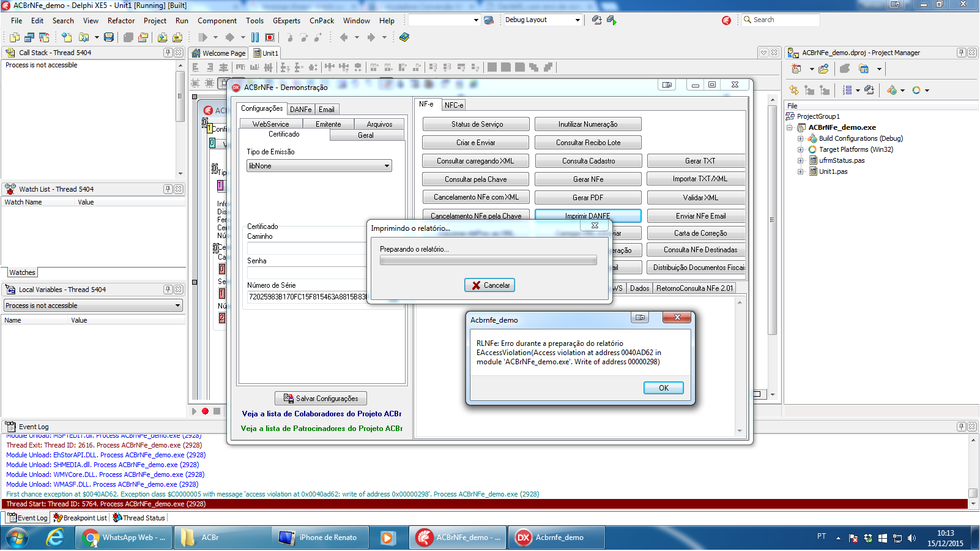Screen dimensions: 980x551
Task: Click the Carta de Correção button
Action: [x=698, y=233]
